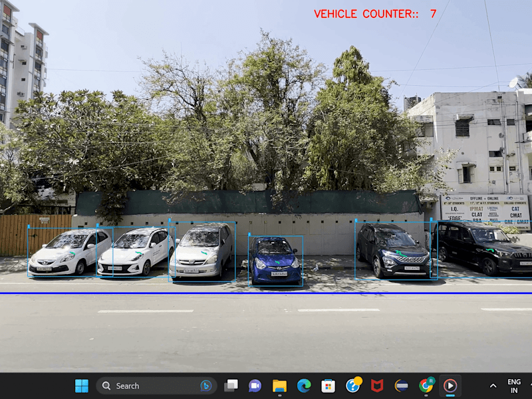Screen dimensions: 532x399
Task: Switch to the Eclipse IDE taskbar icon
Action: (x=402, y=386)
